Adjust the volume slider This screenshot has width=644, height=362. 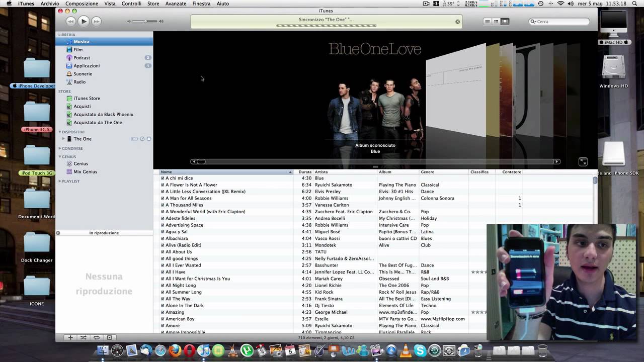pos(145,21)
